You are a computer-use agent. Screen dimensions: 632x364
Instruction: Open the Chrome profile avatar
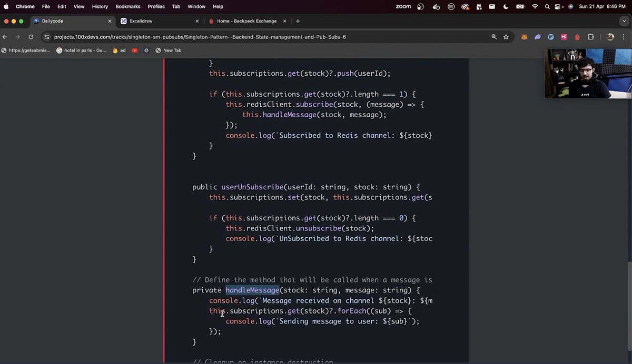point(610,37)
